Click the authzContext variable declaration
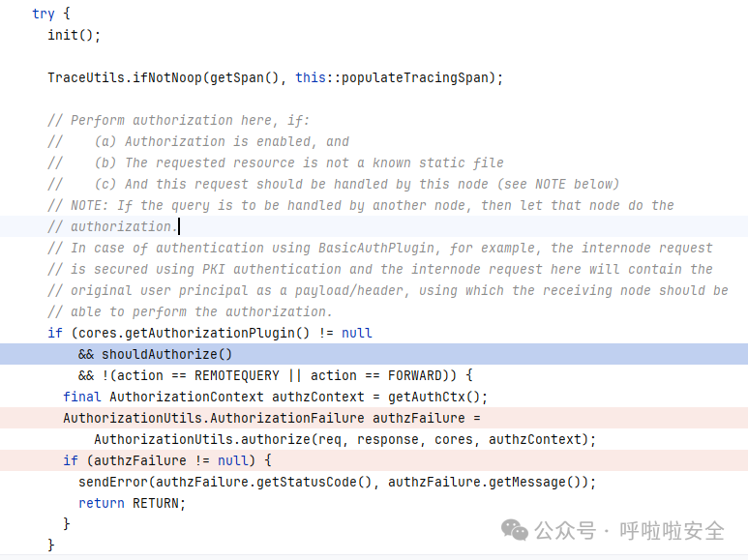The width and height of the screenshot is (748, 560). [x=318, y=397]
